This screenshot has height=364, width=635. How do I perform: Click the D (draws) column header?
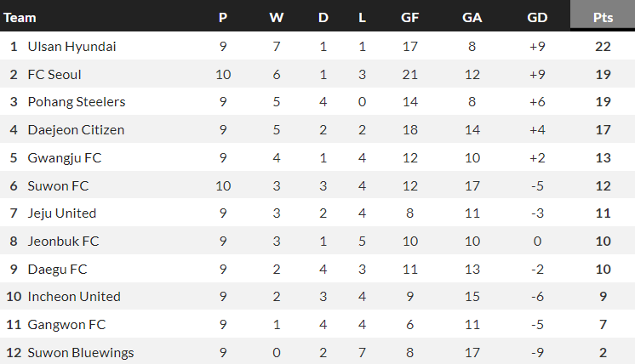(x=323, y=17)
